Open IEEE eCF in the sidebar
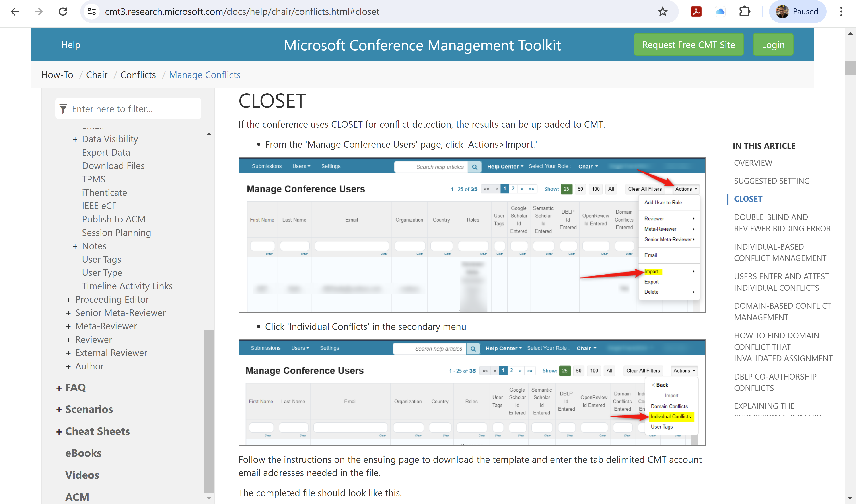The image size is (856, 504). click(x=99, y=206)
